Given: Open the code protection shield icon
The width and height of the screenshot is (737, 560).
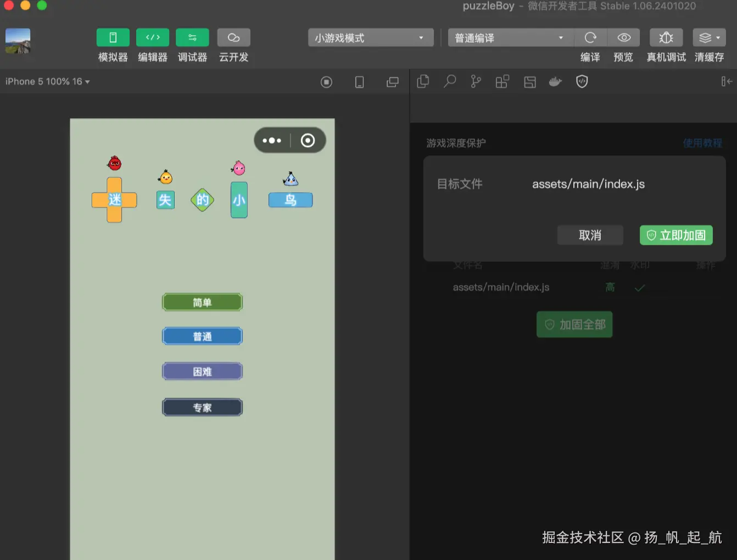Looking at the screenshot, I should coord(582,81).
